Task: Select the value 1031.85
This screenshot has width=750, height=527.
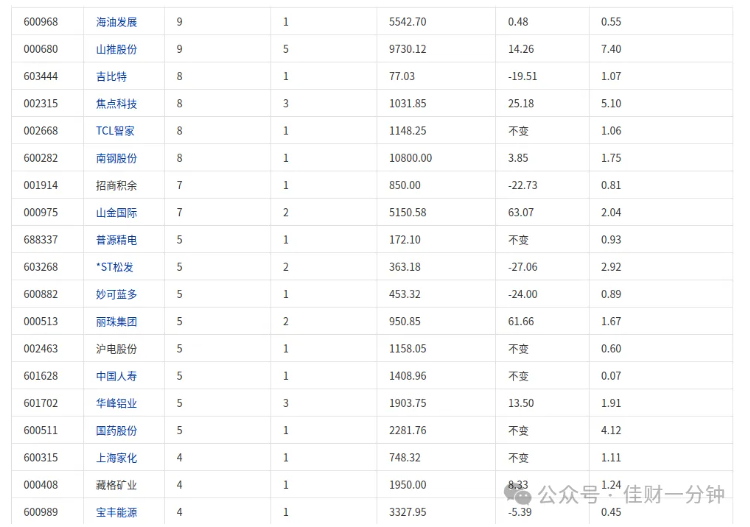Action: click(x=408, y=104)
